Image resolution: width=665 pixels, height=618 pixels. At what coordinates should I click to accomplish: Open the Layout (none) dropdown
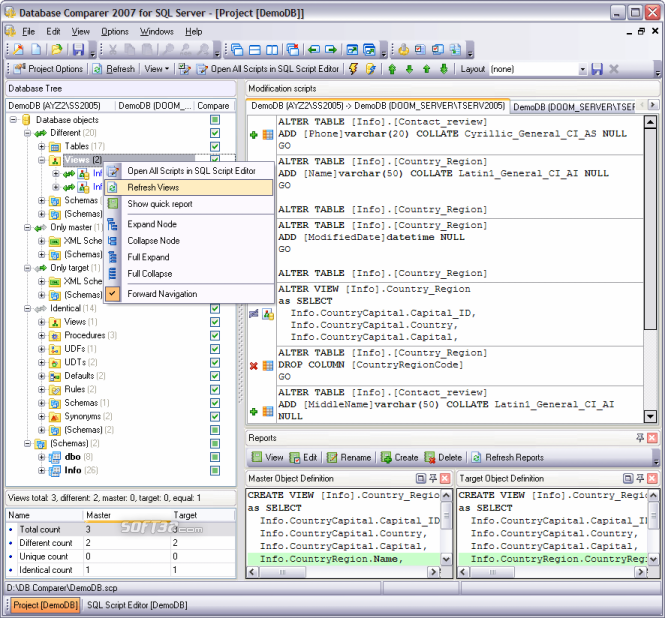[x=583, y=69]
